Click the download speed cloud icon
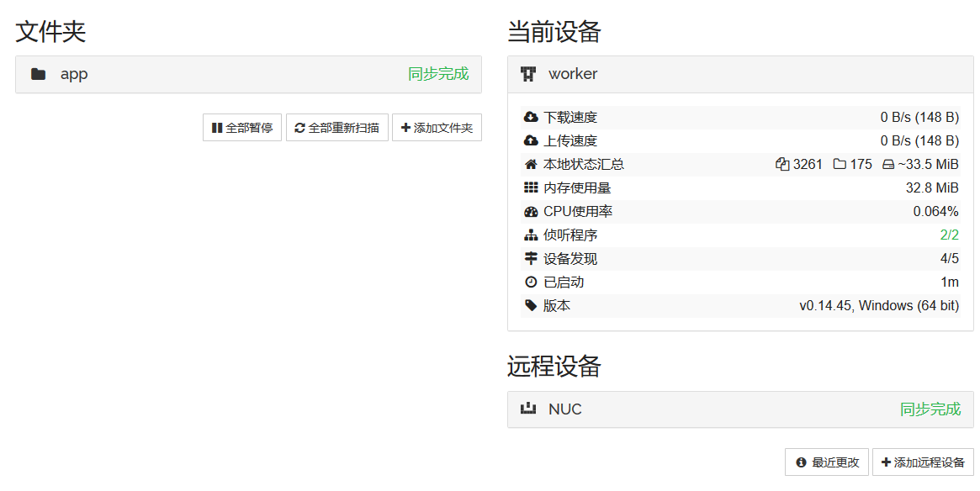Screen dimensions: 980x491 [531, 118]
